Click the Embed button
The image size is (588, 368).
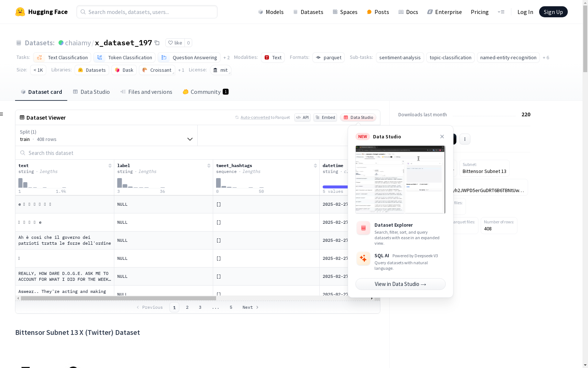[325, 117]
